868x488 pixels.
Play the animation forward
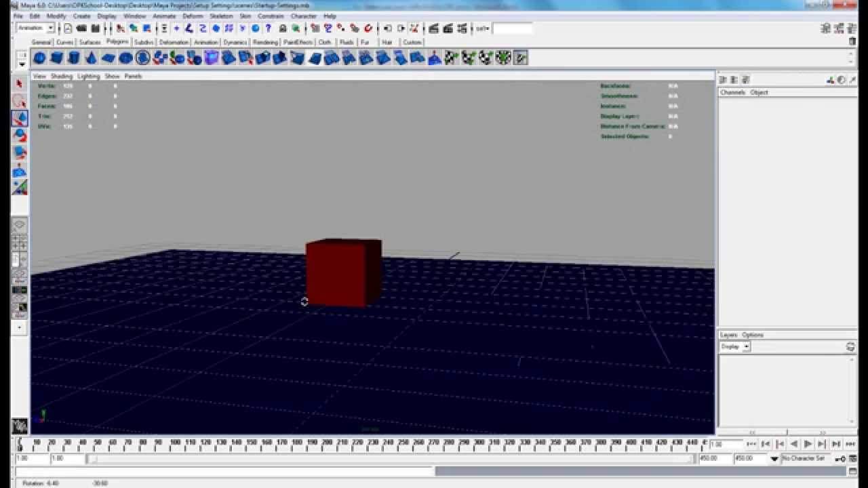808,444
